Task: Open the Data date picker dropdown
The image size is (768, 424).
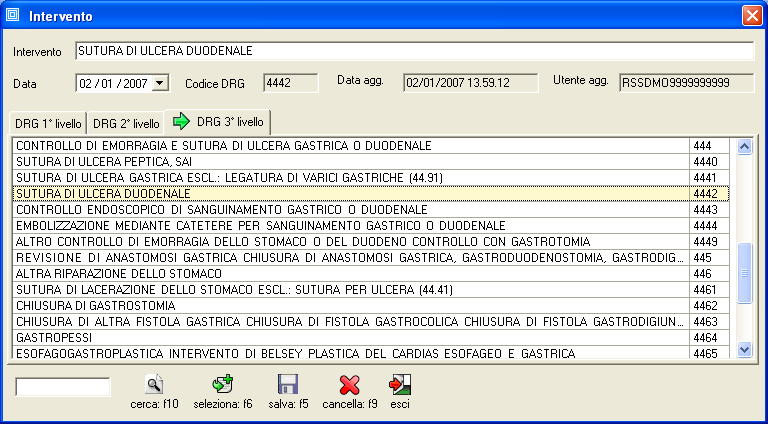Action: pyautogui.click(x=161, y=83)
